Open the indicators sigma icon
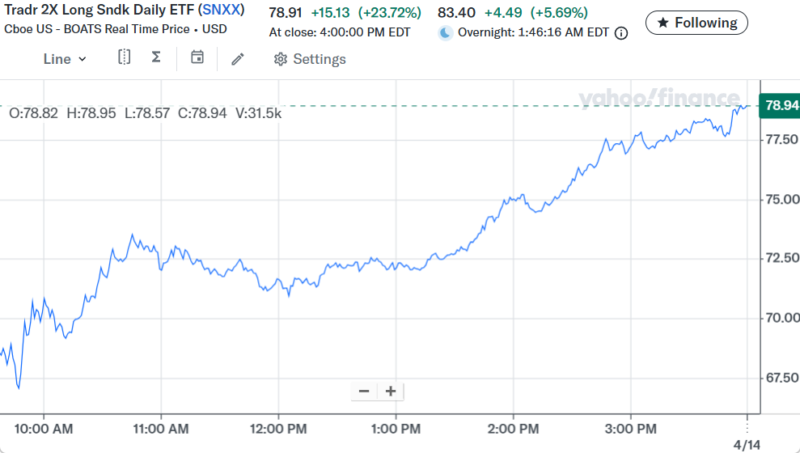This screenshot has height=453, width=800. [156, 58]
